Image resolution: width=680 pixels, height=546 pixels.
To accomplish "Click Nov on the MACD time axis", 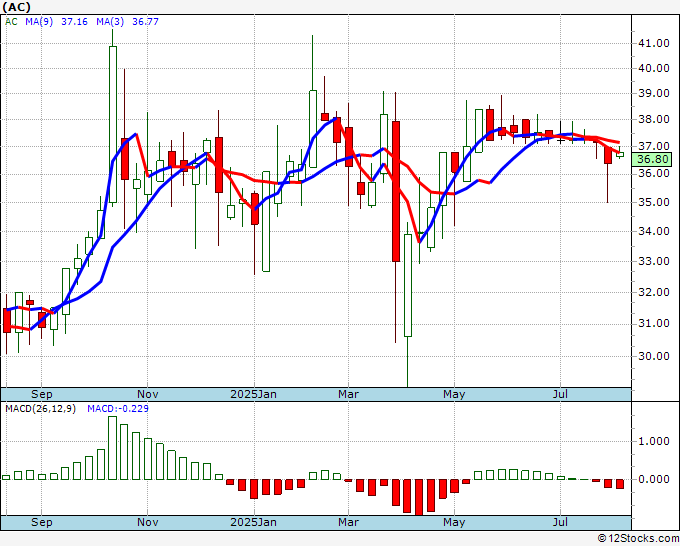I will (x=147, y=522).
